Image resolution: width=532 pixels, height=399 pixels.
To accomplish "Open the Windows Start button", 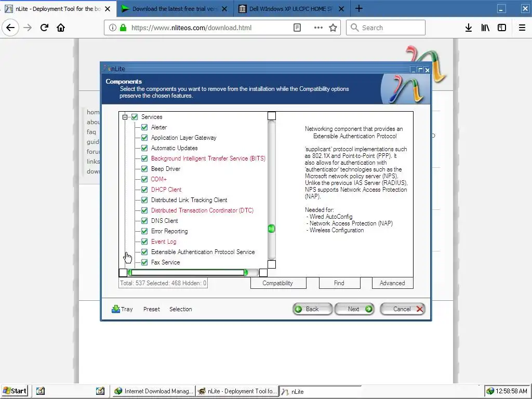I will tap(15, 391).
